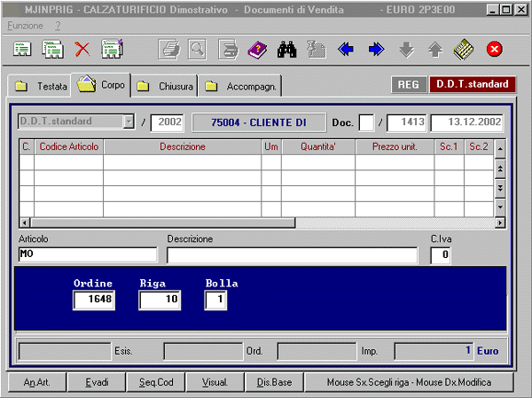Click the An.Art. button
532x398 pixels.
pos(37,382)
